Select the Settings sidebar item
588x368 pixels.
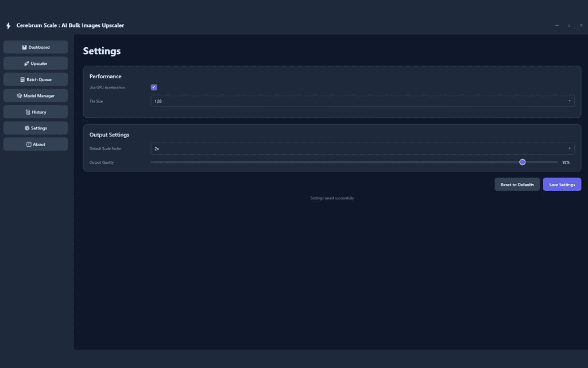coord(36,128)
